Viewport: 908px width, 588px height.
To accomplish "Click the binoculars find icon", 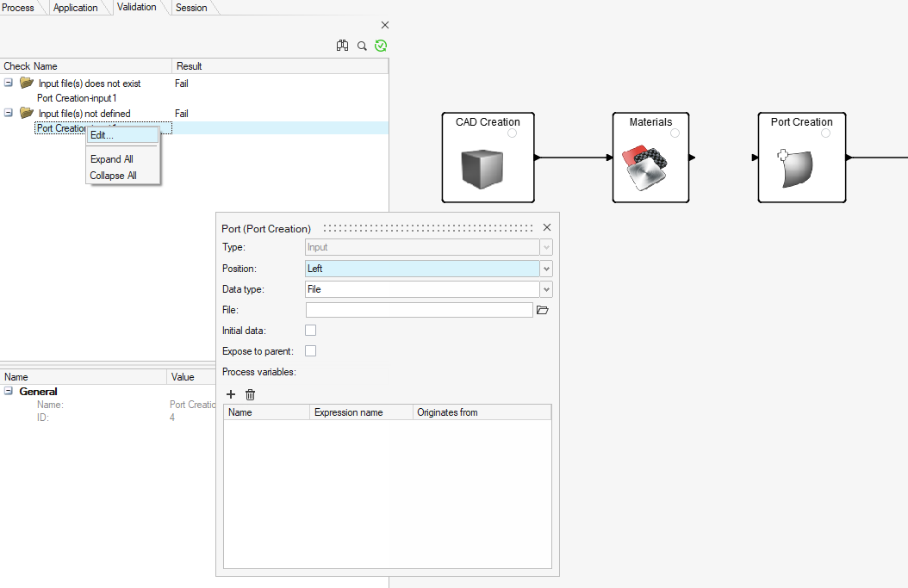I will 342,46.
